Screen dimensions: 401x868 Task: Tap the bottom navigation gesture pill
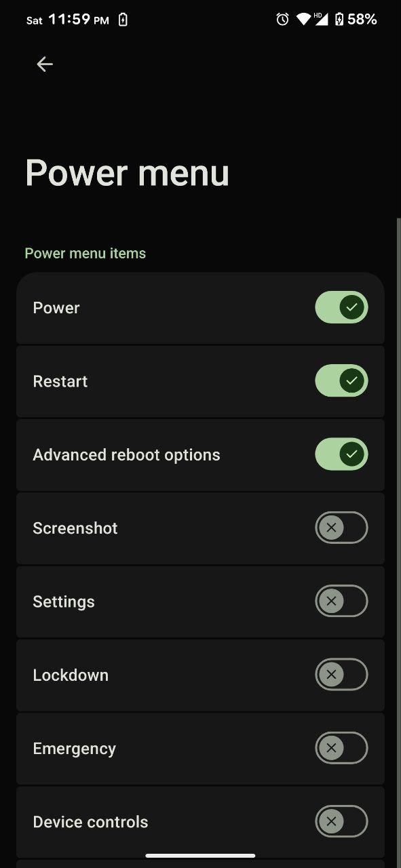pyautogui.click(x=200, y=856)
